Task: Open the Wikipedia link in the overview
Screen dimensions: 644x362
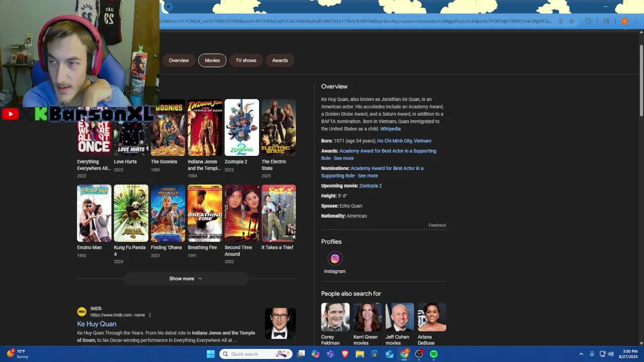Action: click(x=390, y=129)
